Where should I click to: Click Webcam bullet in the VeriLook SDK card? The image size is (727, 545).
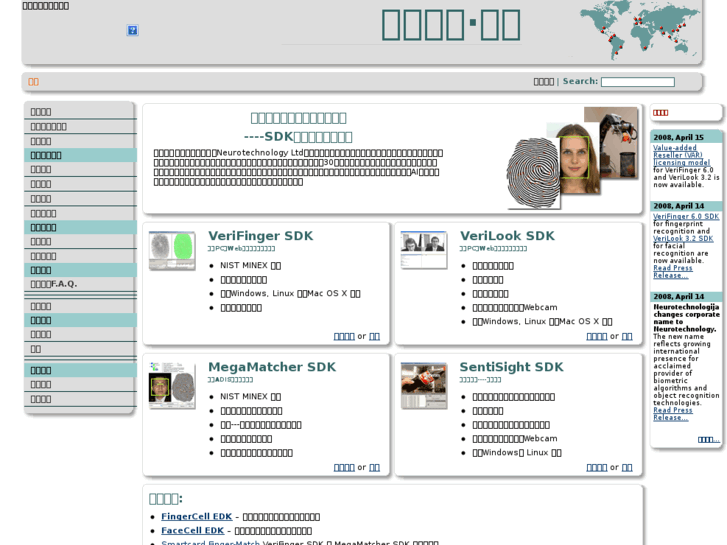tap(515, 308)
